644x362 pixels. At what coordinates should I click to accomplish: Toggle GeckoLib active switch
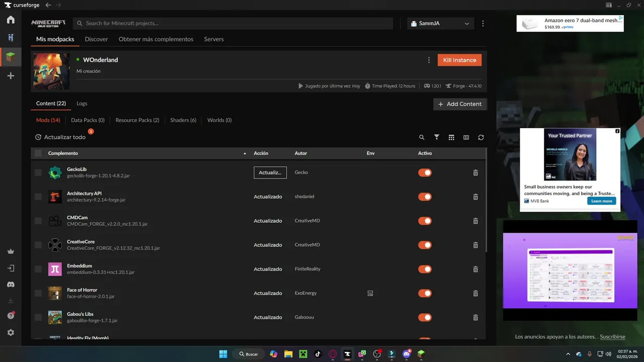tap(425, 172)
